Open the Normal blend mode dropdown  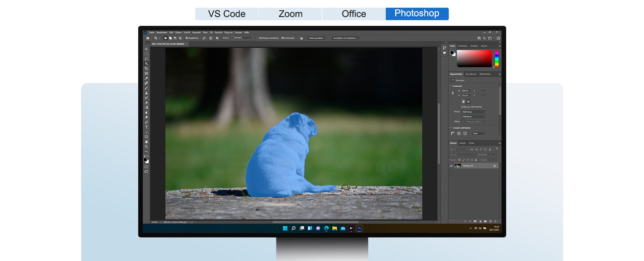click(463, 155)
